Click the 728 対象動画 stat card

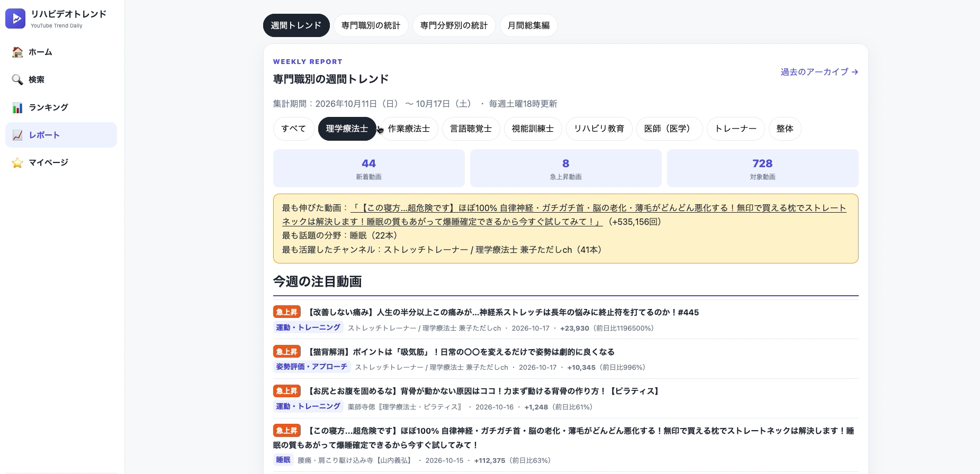pos(762,168)
